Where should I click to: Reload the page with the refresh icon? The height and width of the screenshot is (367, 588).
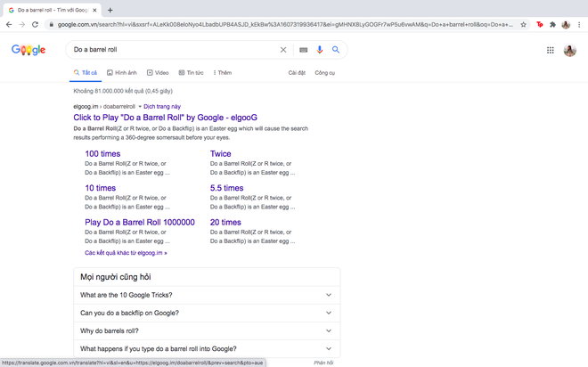click(x=35, y=25)
